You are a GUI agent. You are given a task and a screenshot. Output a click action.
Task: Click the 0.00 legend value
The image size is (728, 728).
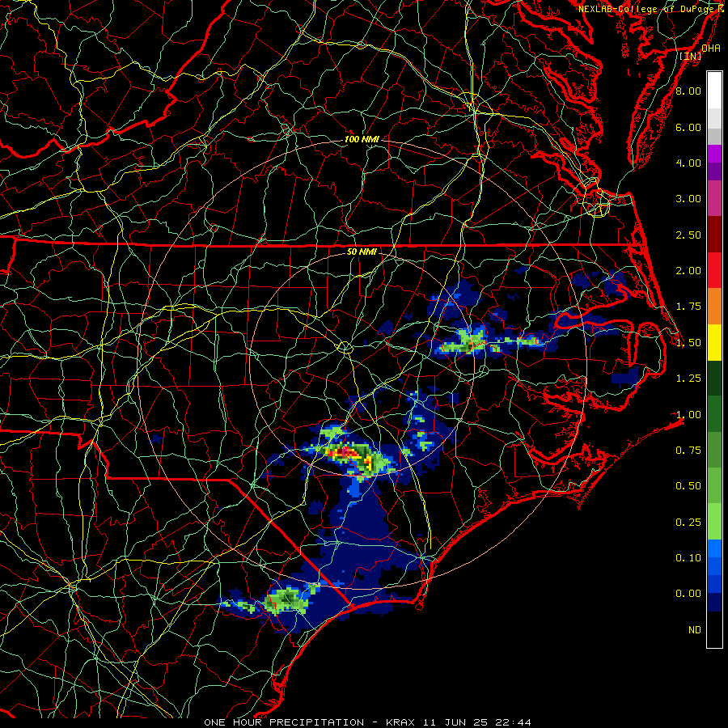[688, 594]
